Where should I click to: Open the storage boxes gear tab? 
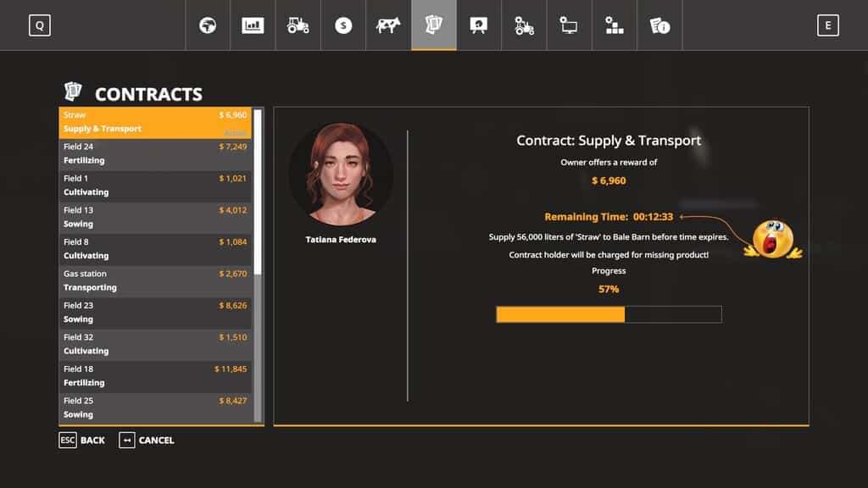(x=615, y=25)
